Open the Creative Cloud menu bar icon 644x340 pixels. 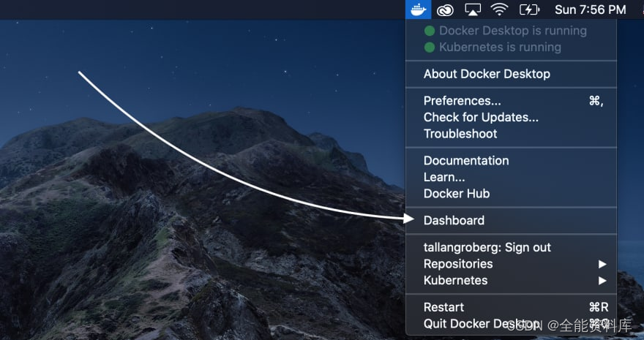coord(445,10)
